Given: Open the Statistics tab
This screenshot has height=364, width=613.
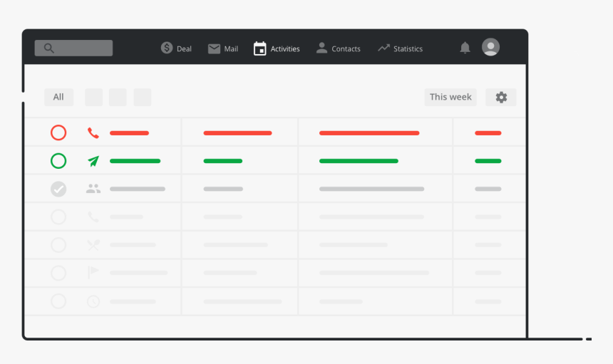Looking at the screenshot, I should 400,48.
